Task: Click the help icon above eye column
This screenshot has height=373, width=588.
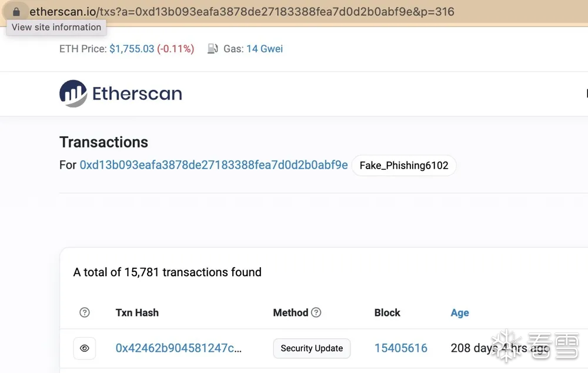Action: pyautogui.click(x=85, y=312)
